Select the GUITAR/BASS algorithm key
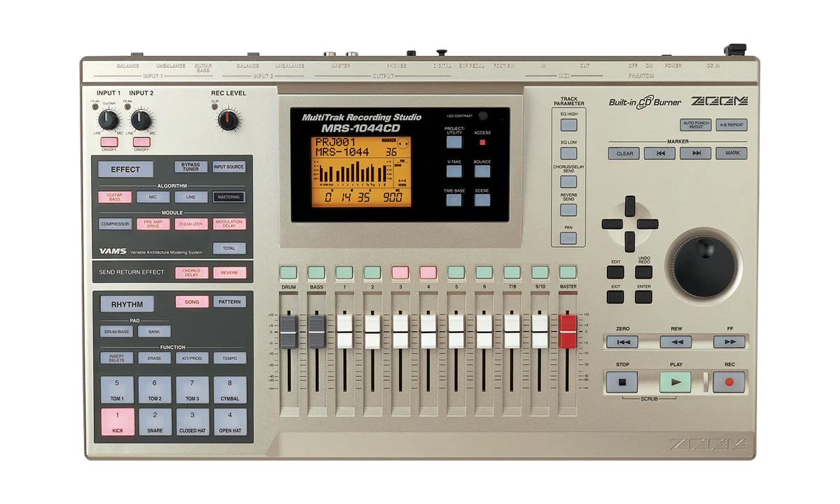This screenshot has height=504, width=840. coord(115,197)
